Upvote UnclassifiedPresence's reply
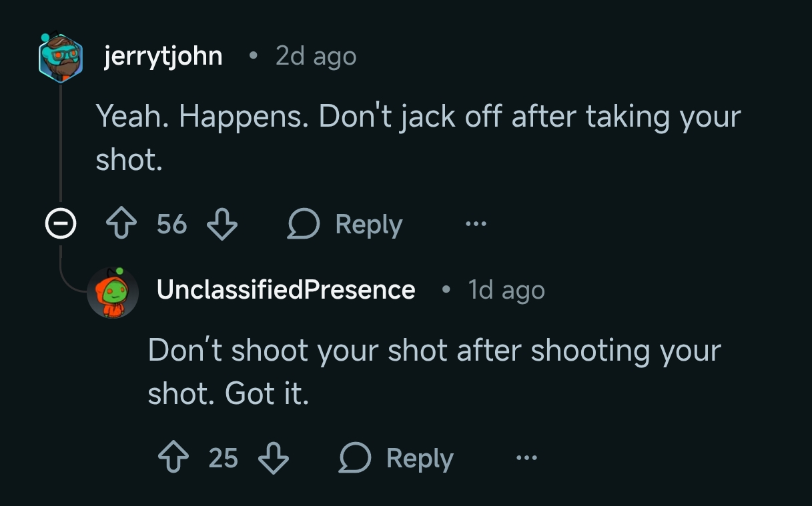Viewport: 812px width, 506px height. point(173,459)
